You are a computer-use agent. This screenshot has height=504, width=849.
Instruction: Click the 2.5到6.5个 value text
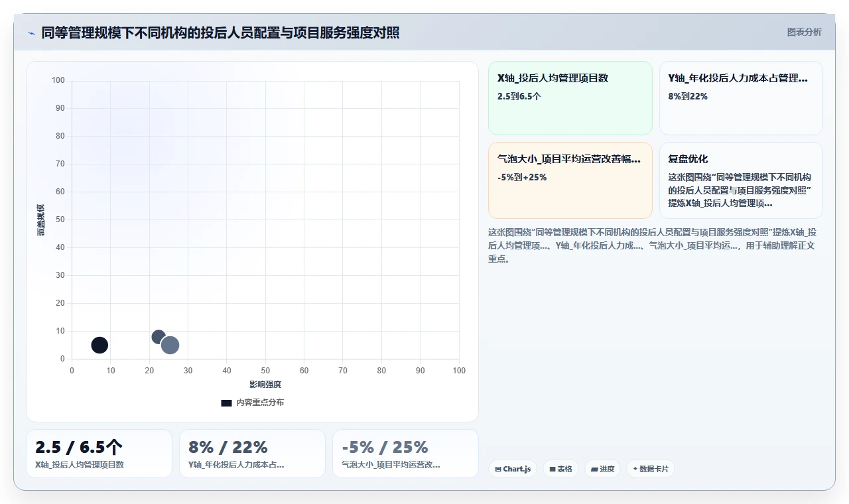(x=519, y=96)
